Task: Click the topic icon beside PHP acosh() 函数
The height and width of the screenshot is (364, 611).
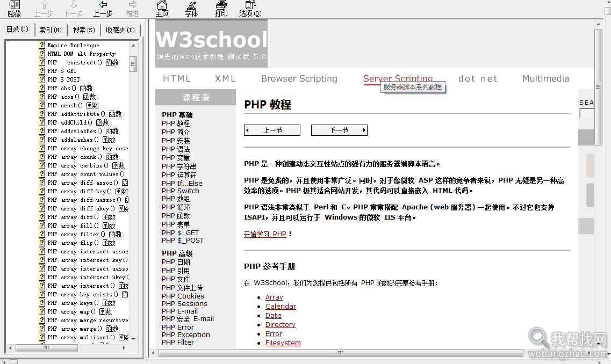Action: point(42,105)
